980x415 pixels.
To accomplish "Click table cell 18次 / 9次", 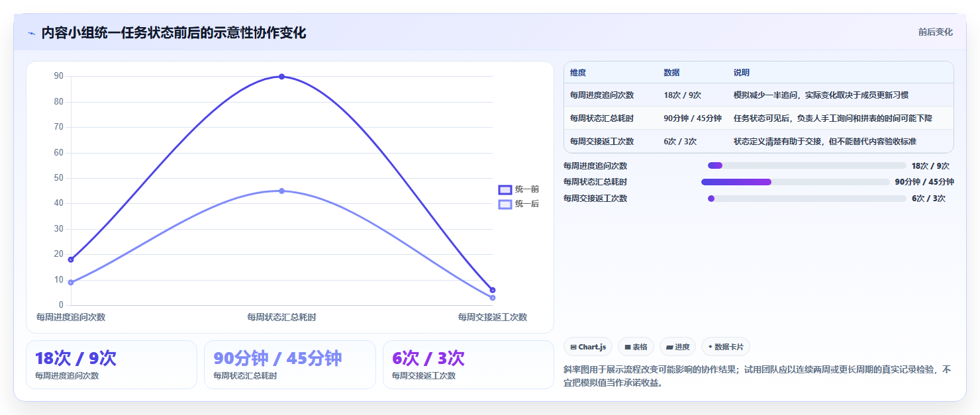I will [683, 95].
